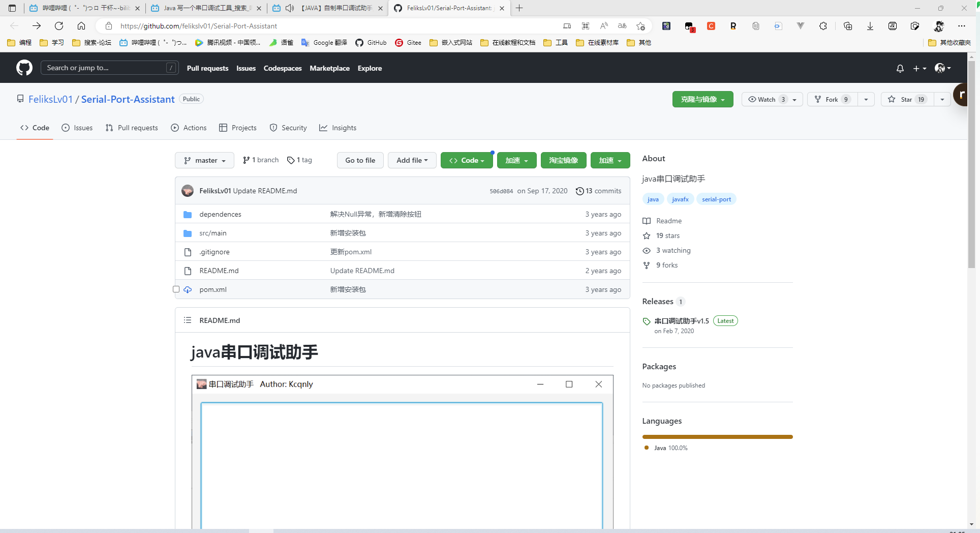Image resolution: width=980 pixels, height=533 pixels.
Task: Open the 加速 dropdown right of 淘宝镜像
Action: pos(610,160)
